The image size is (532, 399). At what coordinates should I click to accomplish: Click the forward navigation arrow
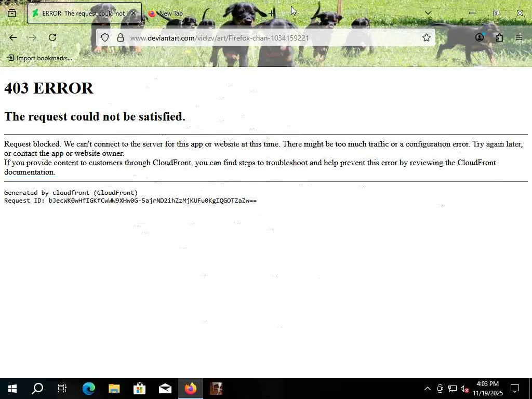click(x=33, y=37)
